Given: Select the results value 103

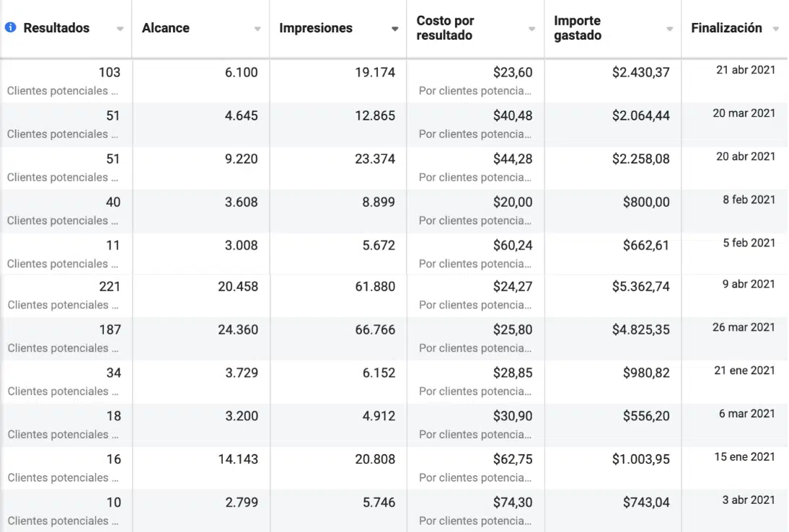Looking at the screenshot, I should (x=110, y=72).
